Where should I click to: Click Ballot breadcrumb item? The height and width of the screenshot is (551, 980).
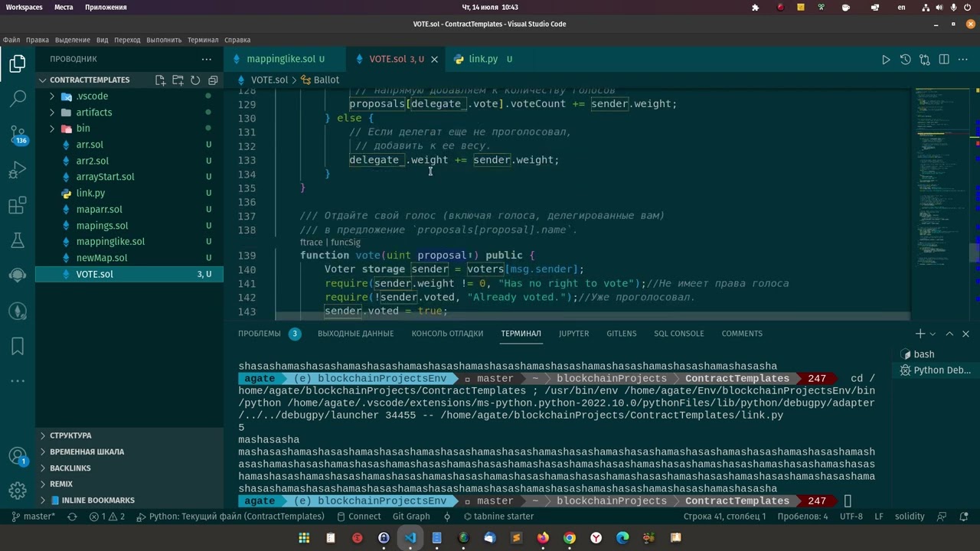point(320,80)
